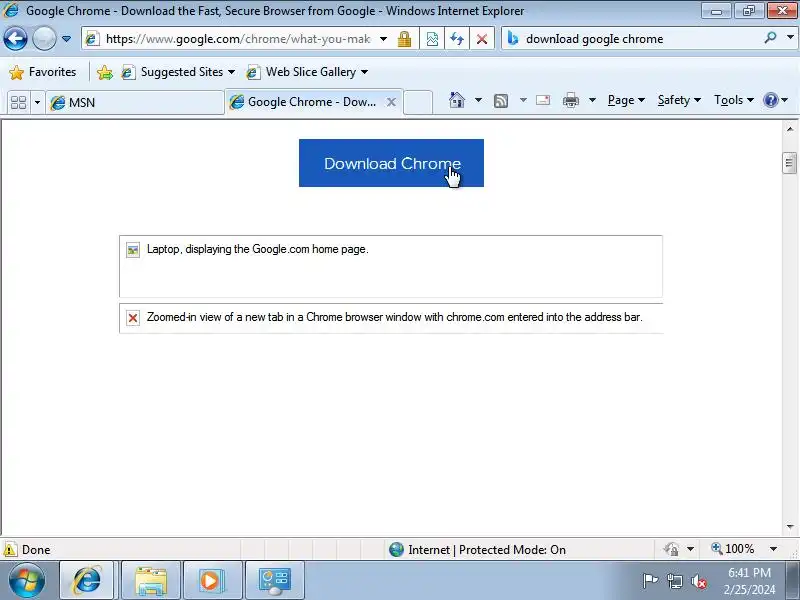Expand the Home button dropdown arrow
Image resolution: width=800 pixels, height=600 pixels.
478,100
